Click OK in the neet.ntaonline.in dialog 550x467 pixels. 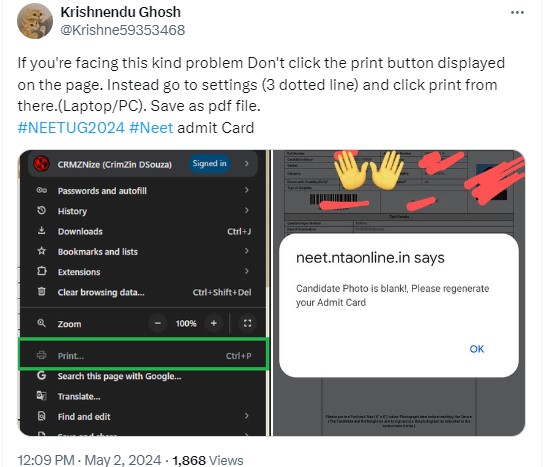pyautogui.click(x=477, y=349)
